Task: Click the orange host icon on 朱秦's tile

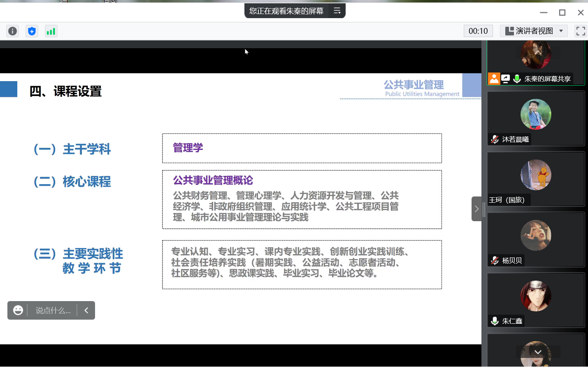Action: tap(494, 79)
